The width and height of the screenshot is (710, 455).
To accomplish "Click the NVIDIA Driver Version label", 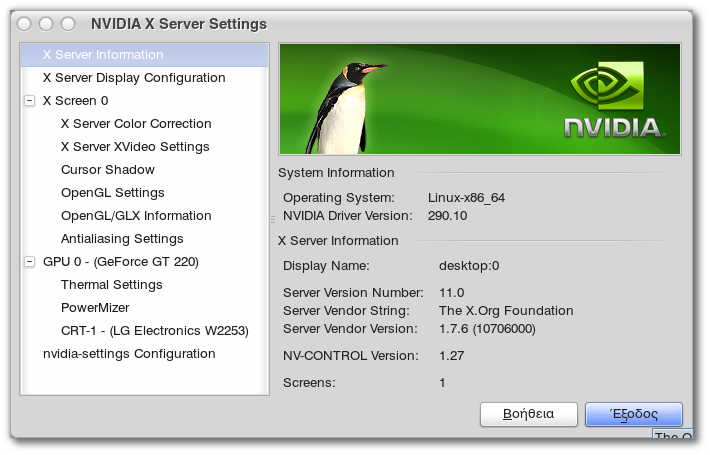I will (348, 216).
